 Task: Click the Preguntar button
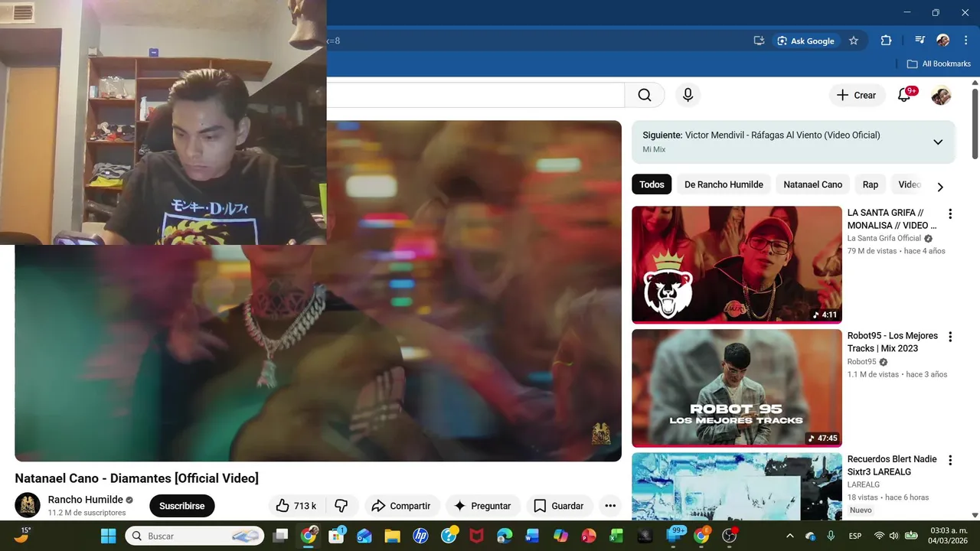coord(483,506)
